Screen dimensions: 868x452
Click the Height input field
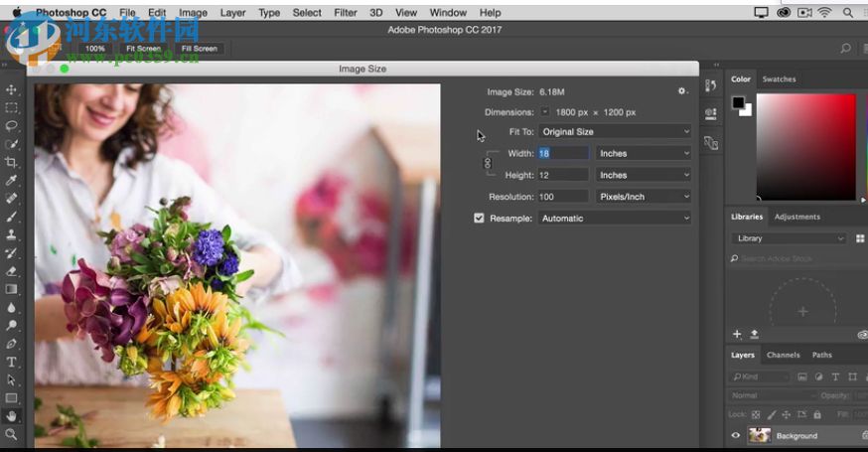(563, 175)
